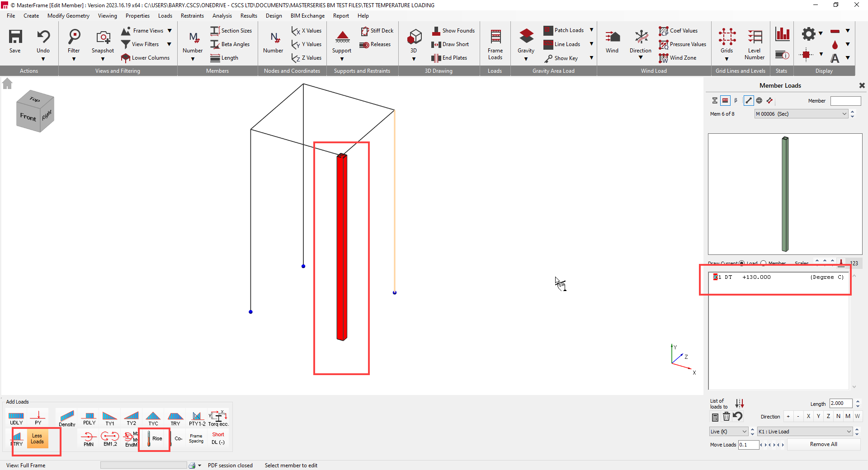Click the calculator icon under List of loads
Screen dimensions: 868x470
pyautogui.click(x=715, y=417)
